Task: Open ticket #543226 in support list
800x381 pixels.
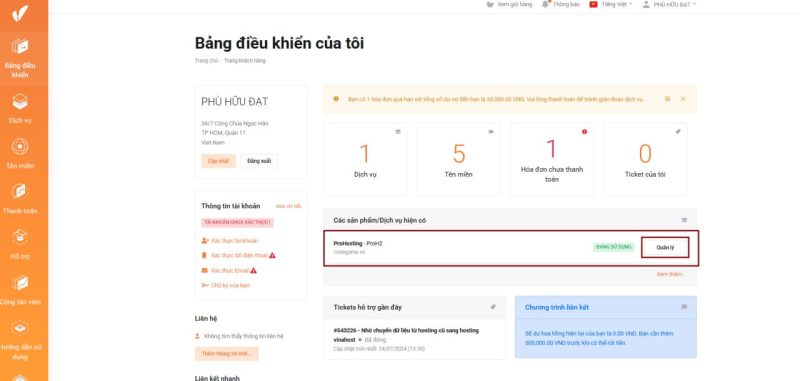Action: point(406,334)
